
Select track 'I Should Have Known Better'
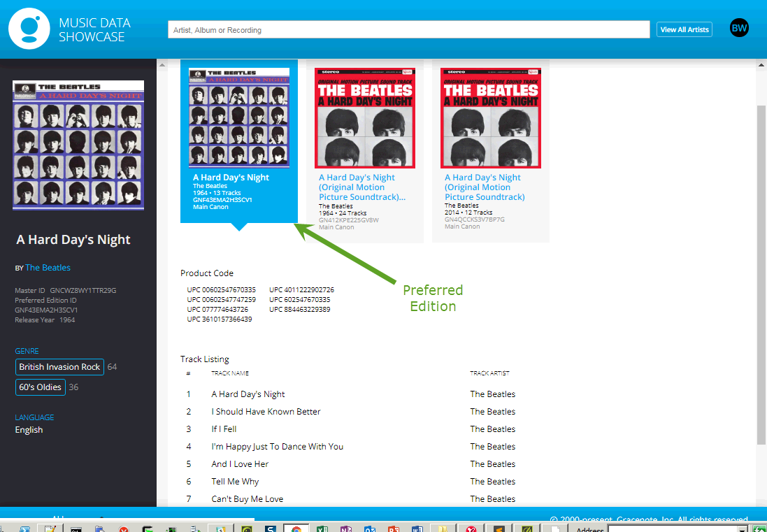(x=266, y=412)
